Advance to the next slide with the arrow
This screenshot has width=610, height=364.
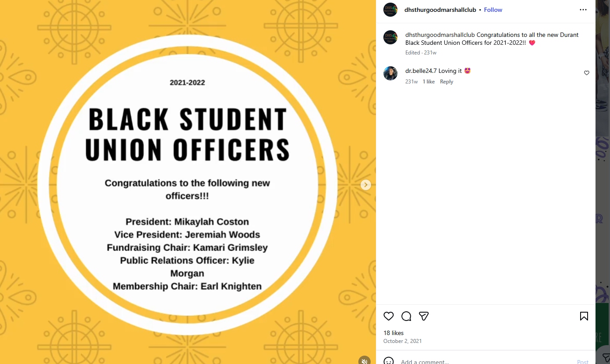pos(366,185)
